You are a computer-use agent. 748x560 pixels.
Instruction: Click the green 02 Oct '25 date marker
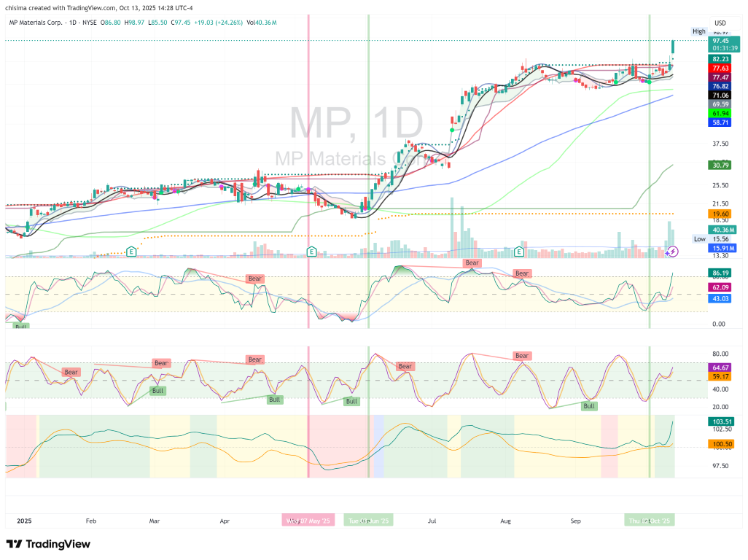click(650, 521)
